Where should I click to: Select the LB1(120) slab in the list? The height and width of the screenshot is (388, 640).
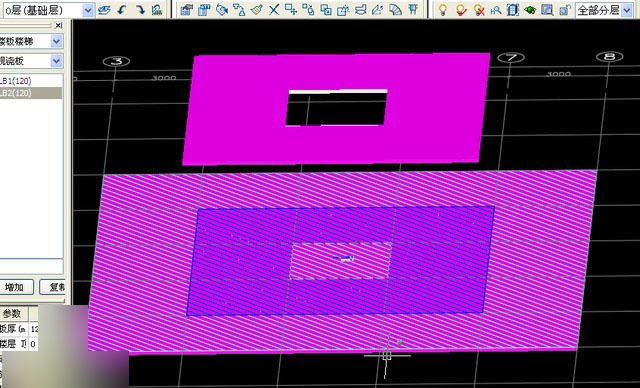pyautogui.click(x=31, y=81)
